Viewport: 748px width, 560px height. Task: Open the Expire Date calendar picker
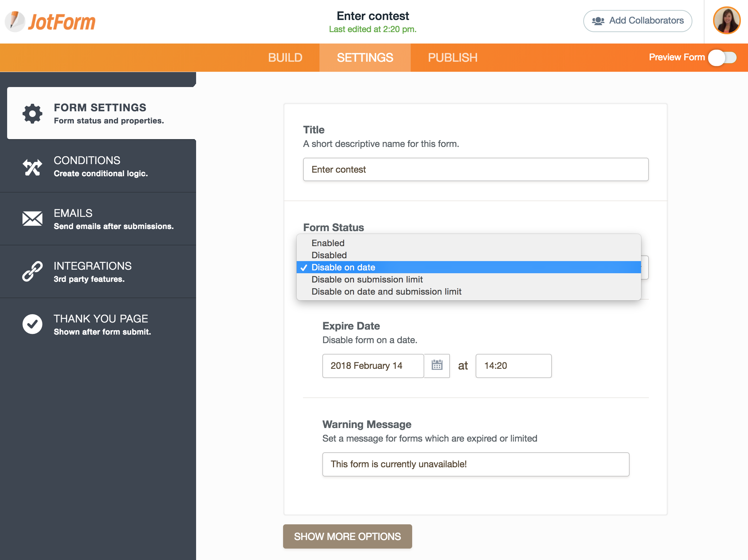coord(437,366)
